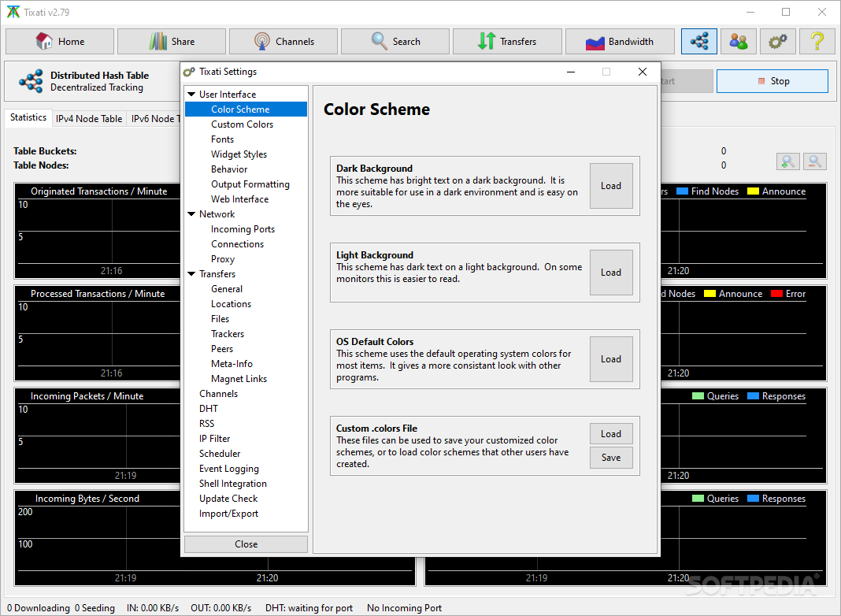Collapse the User Interface tree section
841x616 pixels.
[191, 94]
